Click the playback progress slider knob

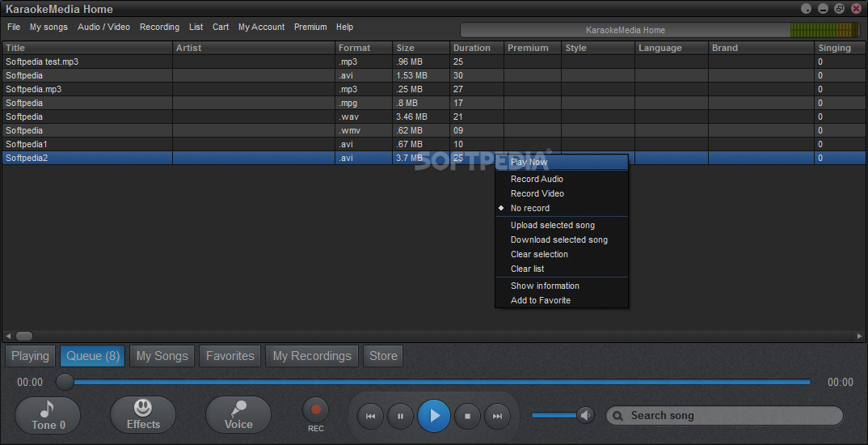pos(65,382)
